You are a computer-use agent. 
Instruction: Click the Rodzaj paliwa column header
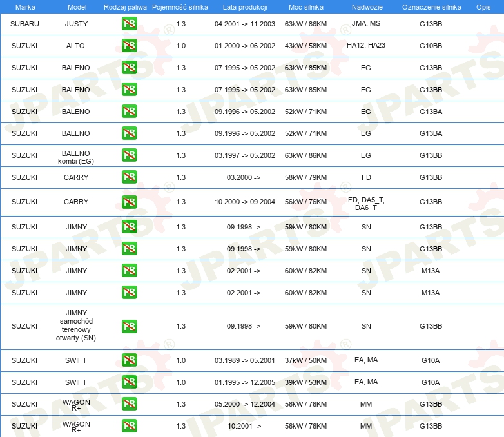pyautogui.click(x=125, y=7)
